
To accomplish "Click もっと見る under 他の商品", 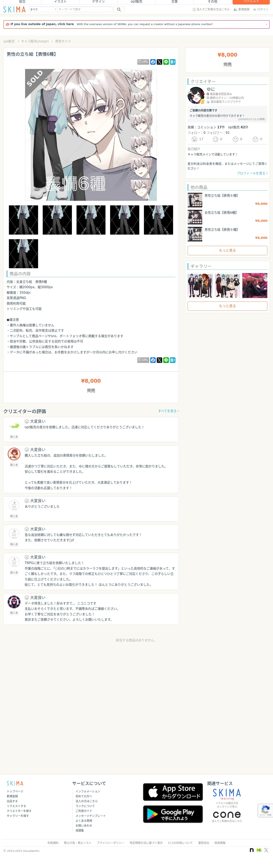I will click(227, 250).
